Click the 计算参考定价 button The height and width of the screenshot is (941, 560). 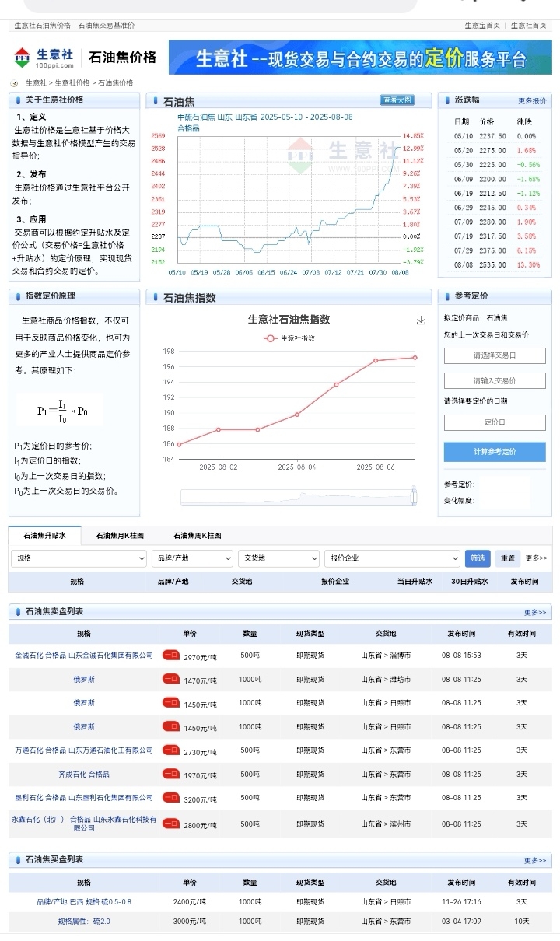pyautogui.click(x=495, y=452)
